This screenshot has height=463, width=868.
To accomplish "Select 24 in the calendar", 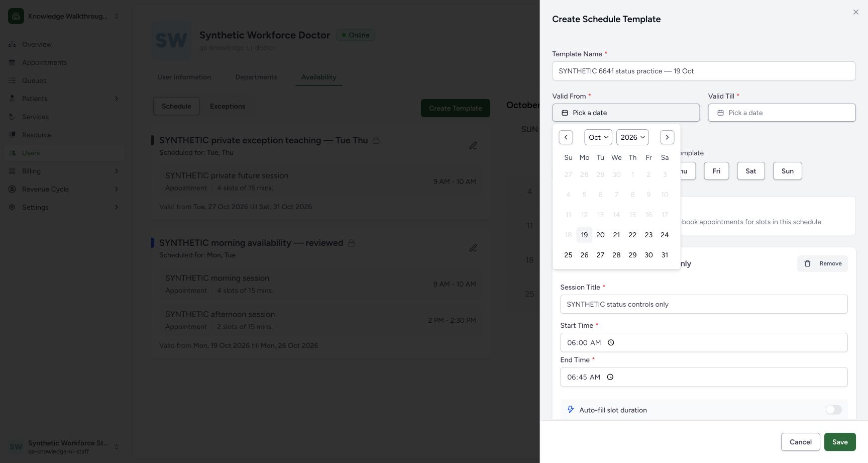I will click(x=665, y=235).
